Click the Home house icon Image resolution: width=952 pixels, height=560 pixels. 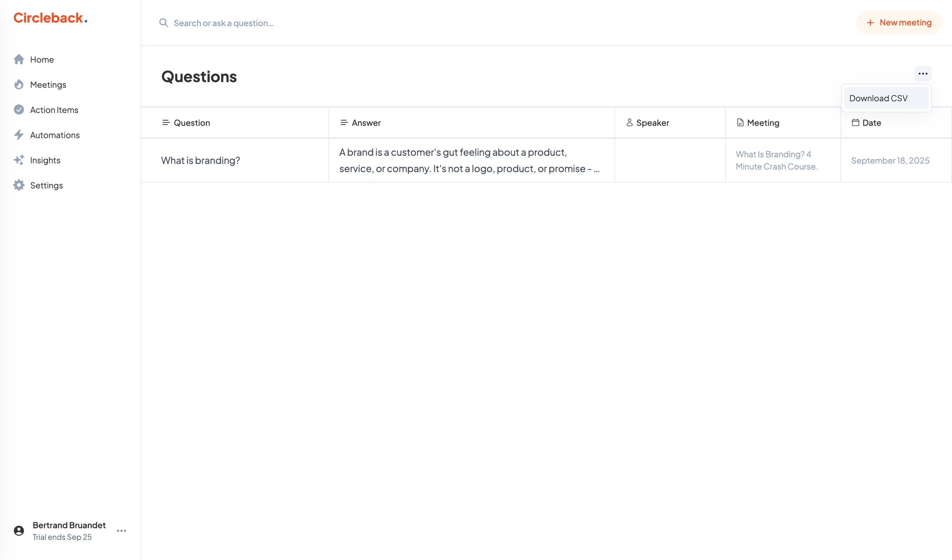19,59
